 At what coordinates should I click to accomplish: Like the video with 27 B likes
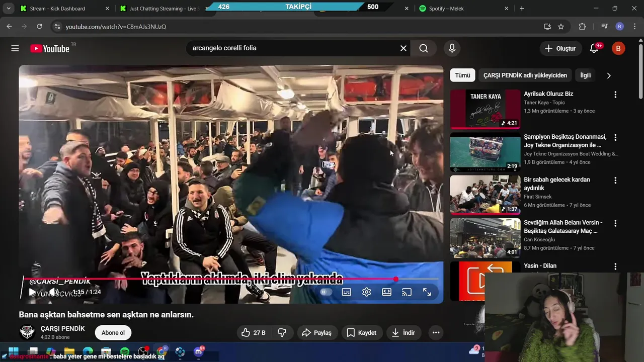[x=253, y=332]
